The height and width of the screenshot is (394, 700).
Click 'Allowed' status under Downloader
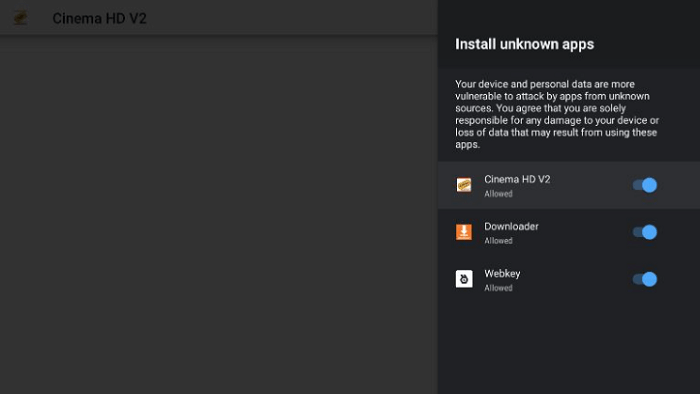498,241
